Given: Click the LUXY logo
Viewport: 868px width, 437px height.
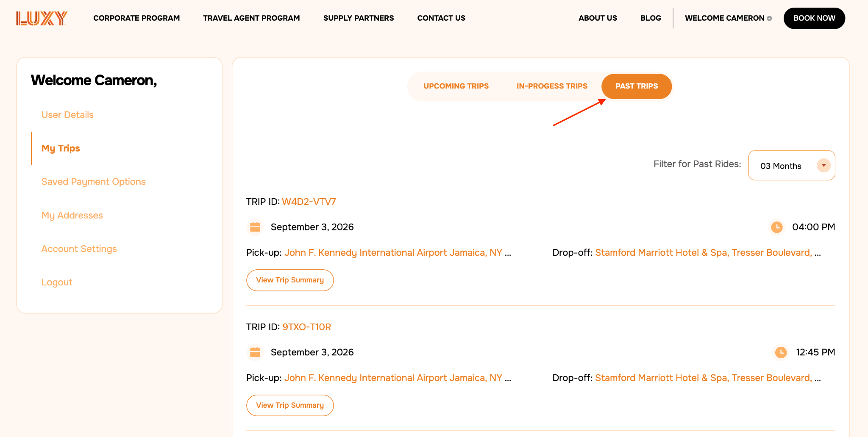Looking at the screenshot, I should 42,18.
